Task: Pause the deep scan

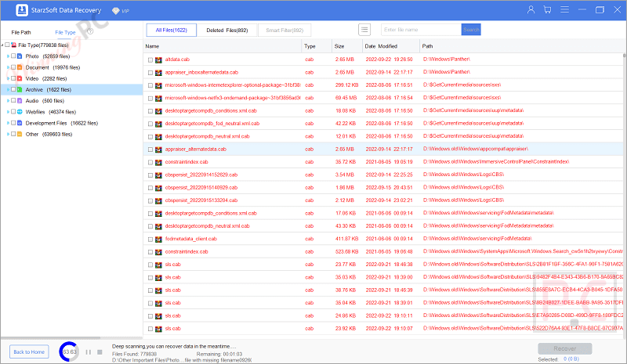Action: click(x=89, y=352)
